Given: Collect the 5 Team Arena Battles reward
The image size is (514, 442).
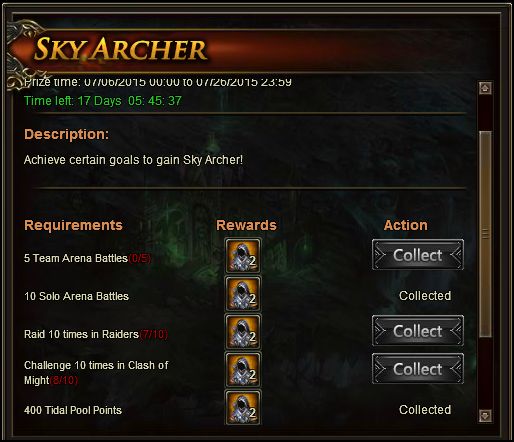Looking at the screenshot, I should click(x=418, y=255).
